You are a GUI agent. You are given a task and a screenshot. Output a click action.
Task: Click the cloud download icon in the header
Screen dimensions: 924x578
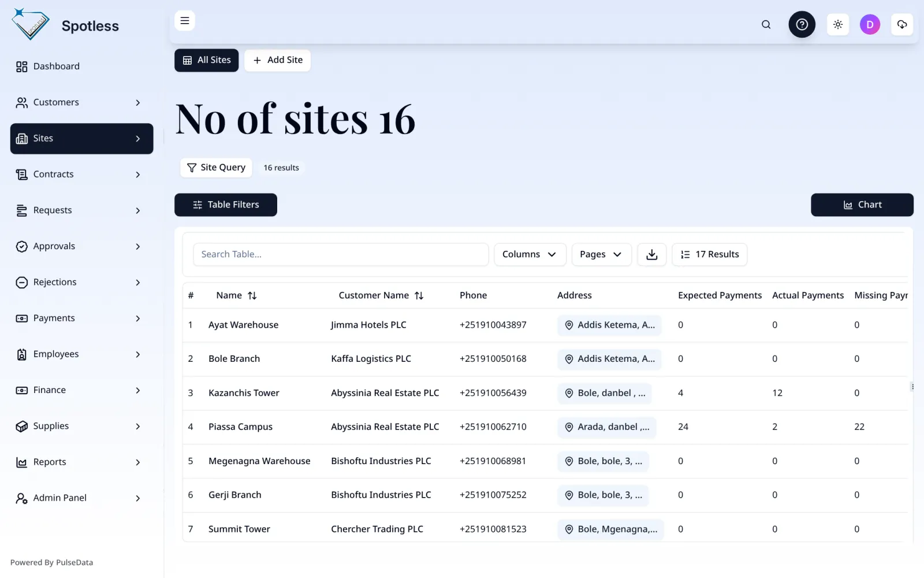pyautogui.click(x=901, y=24)
